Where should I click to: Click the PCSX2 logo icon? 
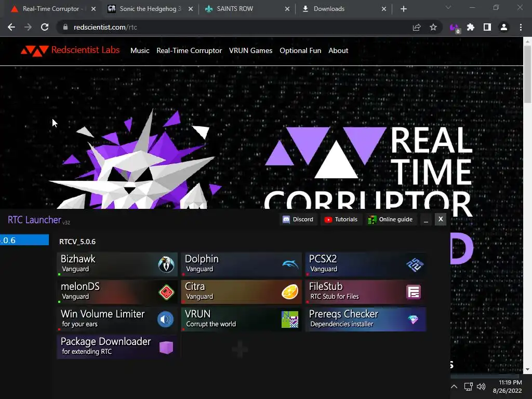click(415, 264)
